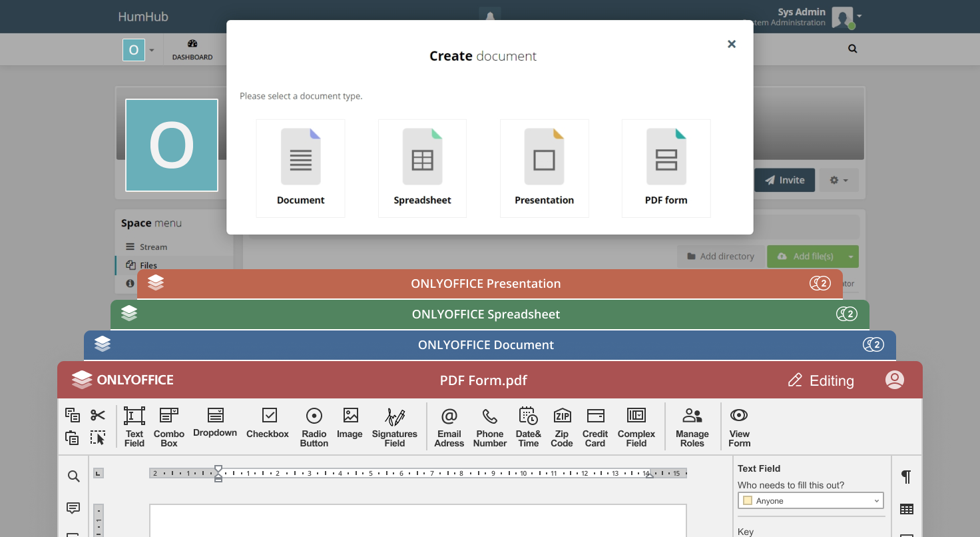The image size is (980, 537).
Task: Open search in the editor left sidebar
Action: [74, 476]
